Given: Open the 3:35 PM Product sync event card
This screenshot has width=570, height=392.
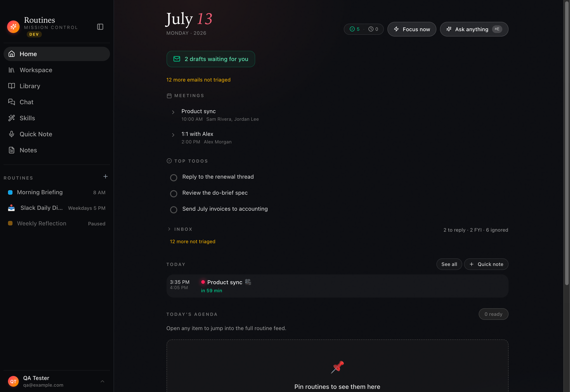Looking at the screenshot, I should [x=337, y=286].
